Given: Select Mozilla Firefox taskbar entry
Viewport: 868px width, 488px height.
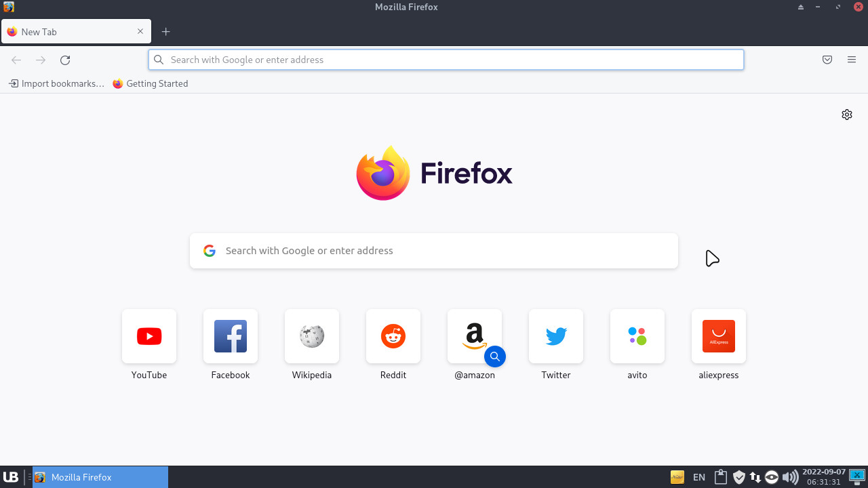Looking at the screenshot, I should (100, 477).
